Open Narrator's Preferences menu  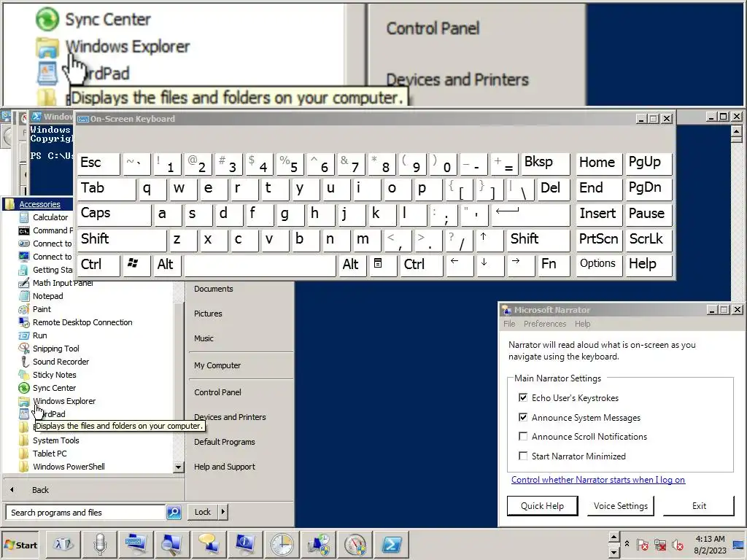545,324
